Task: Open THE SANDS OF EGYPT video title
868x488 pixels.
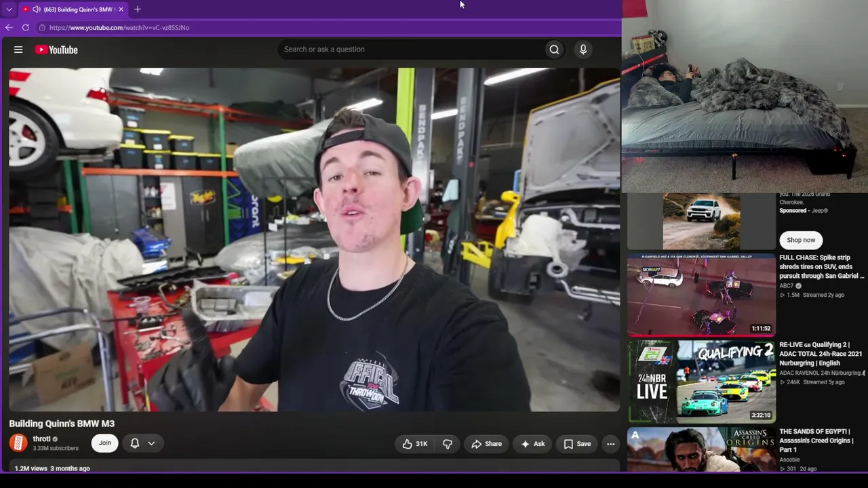Action: 816,441
